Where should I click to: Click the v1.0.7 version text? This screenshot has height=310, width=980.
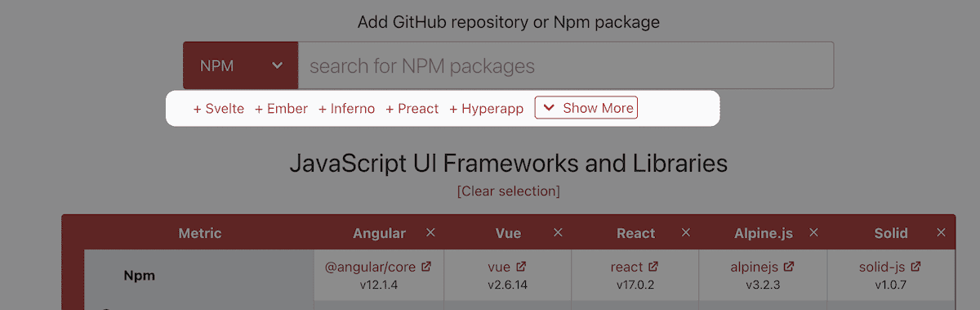point(890,285)
